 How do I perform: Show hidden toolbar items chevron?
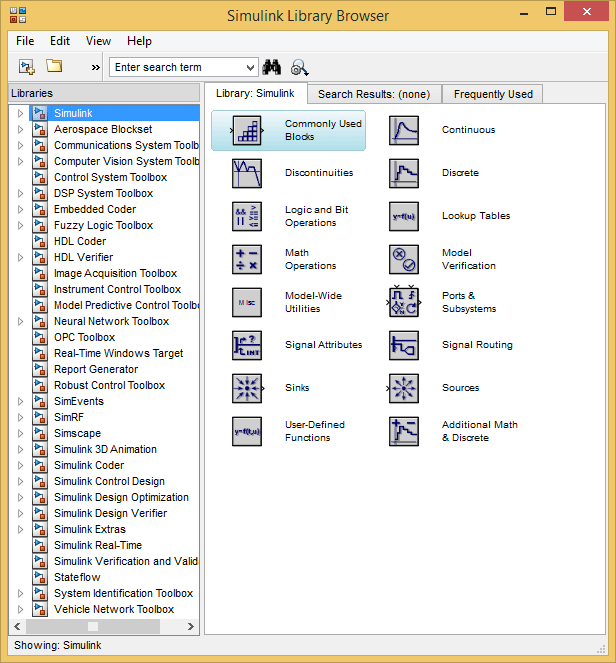(x=96, y=67)
